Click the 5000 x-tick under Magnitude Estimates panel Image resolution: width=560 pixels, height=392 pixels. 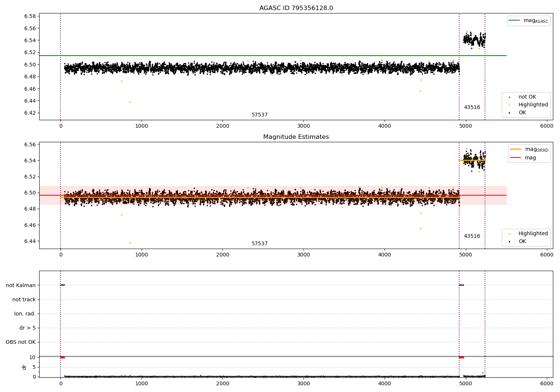(466, 255)
